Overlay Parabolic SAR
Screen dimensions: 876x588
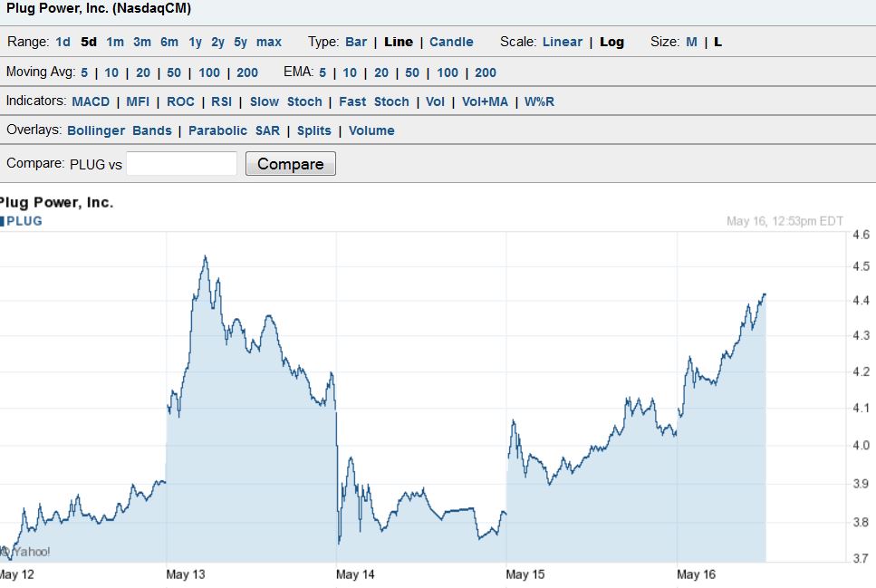pos(234,130)
